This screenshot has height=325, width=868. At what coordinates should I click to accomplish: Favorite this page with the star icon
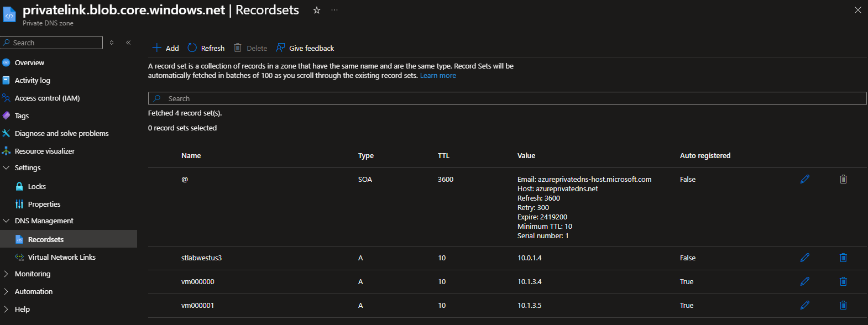coord(317,10)
